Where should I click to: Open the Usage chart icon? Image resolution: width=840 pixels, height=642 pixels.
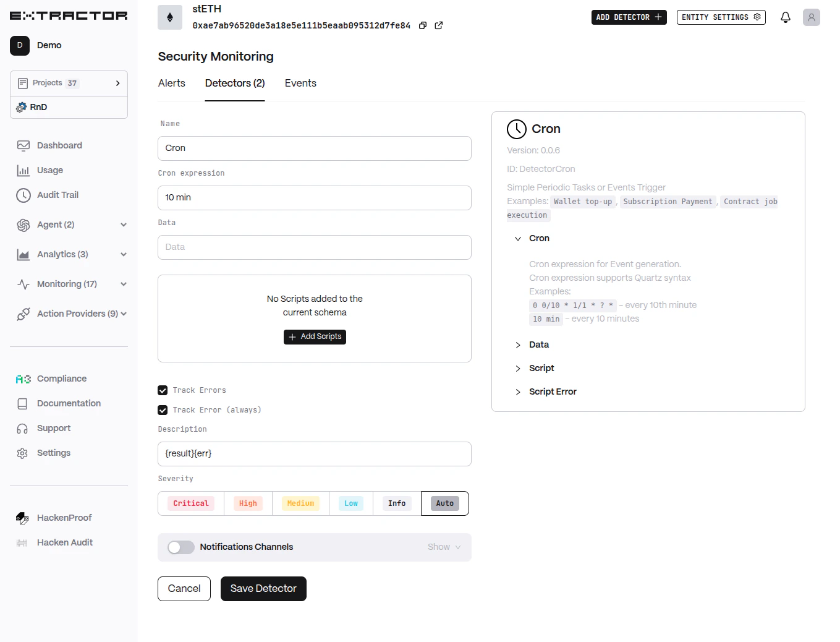(x=23, y=170)
